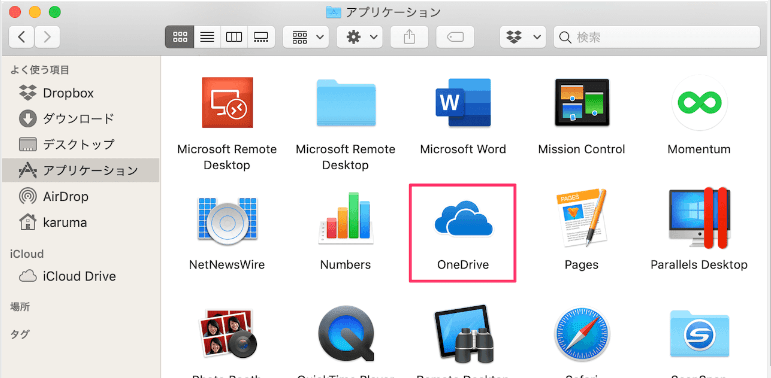
Task: Select the OneDrive cloud icon
Action: 463,219
